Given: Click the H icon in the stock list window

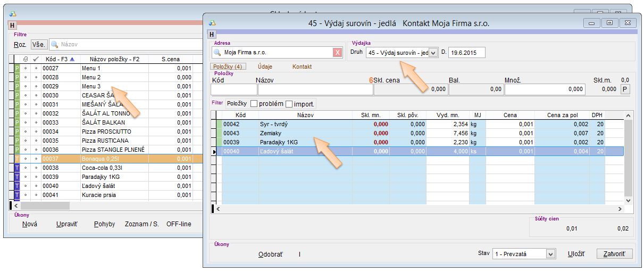Looking at the screenshot, I should click(13, 25).
